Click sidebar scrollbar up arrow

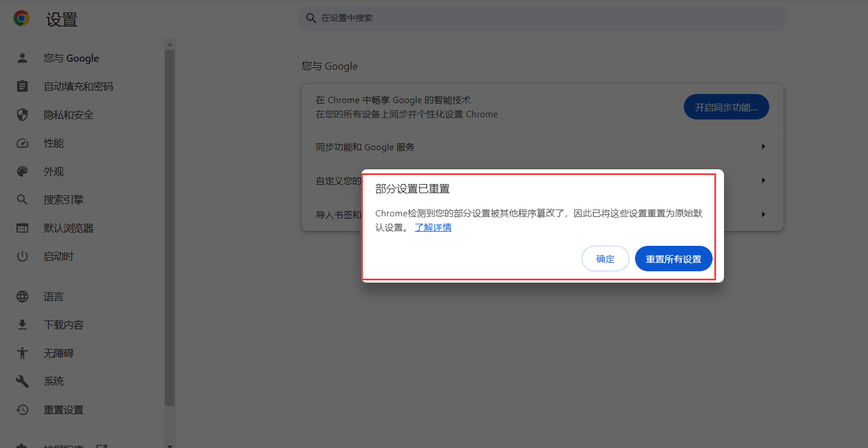[x=170, y=44]
